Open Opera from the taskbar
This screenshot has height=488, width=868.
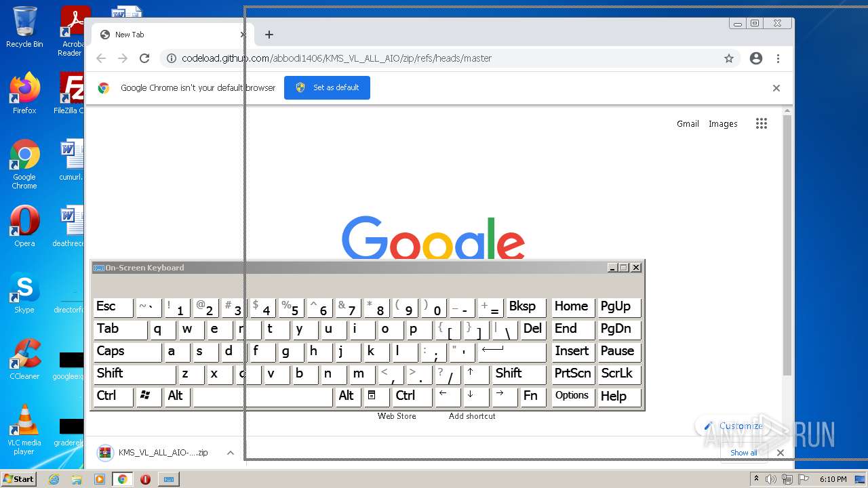[145, 479]
